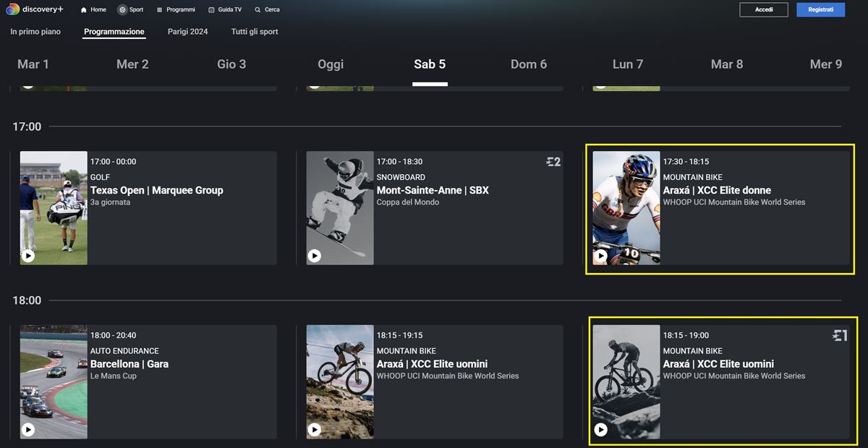Click the Programmi grid icon

tap(160, 10)
